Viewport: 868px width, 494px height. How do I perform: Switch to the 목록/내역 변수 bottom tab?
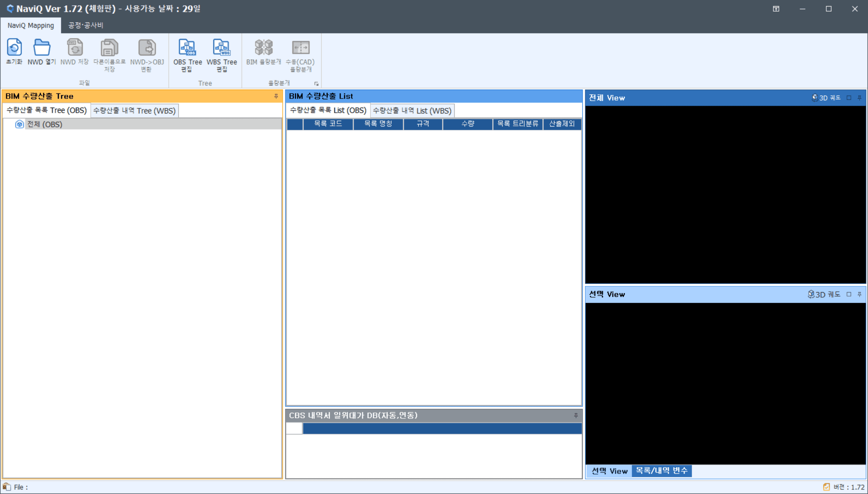tap(662, 471)
